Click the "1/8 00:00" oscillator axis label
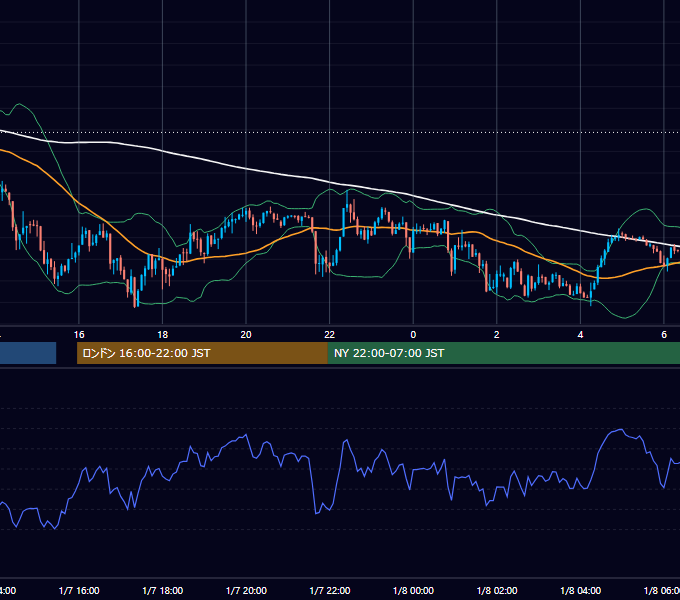Viewport: 680px width, 600px height. click(413, 590)
